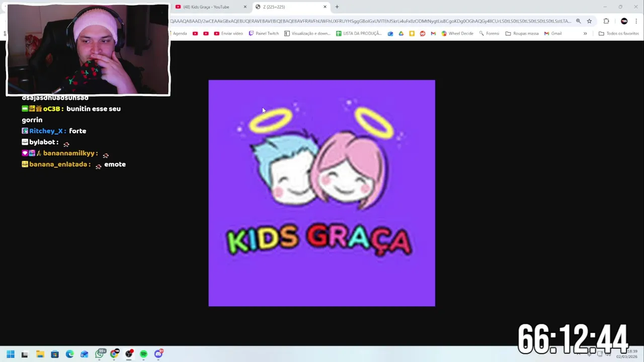Image resolution: width=644 pixels, height=362 pixels.
Task: Open the Chrome profile avatar
Action: [624, 21]
